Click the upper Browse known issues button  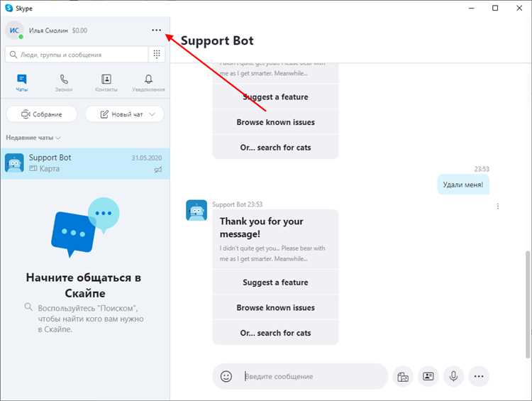275,122
